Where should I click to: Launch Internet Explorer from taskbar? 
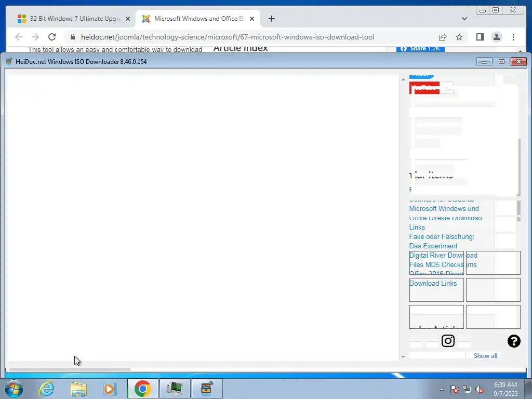46,389
